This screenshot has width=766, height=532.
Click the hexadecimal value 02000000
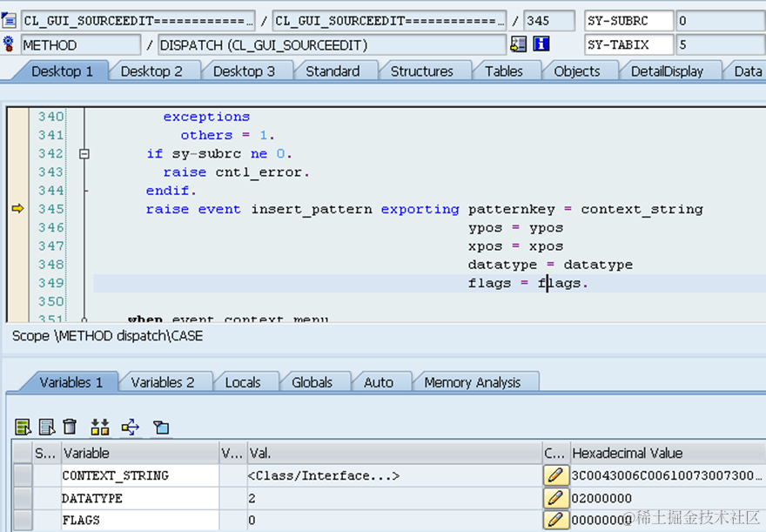pos(601,498)
